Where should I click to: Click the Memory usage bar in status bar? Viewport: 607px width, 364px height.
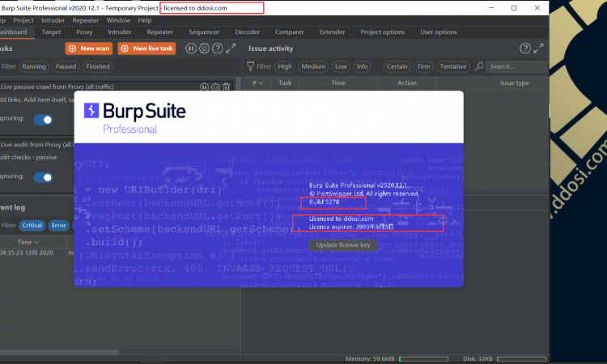point(423,359)
